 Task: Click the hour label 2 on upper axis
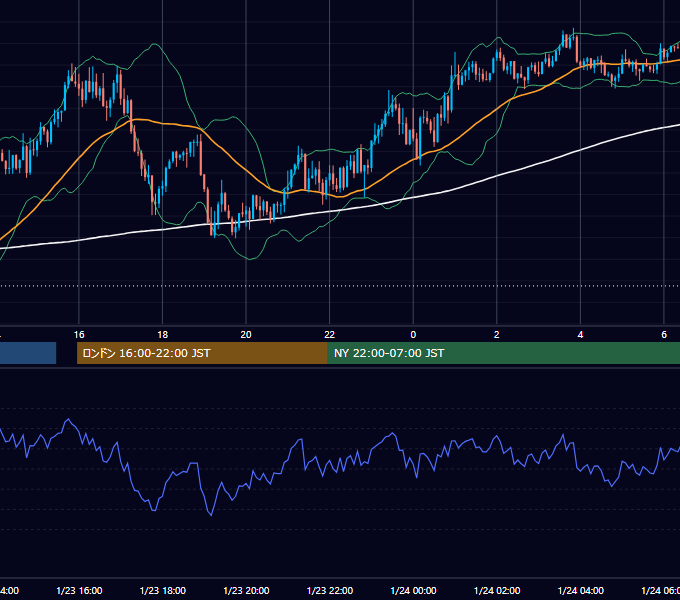click(497, 335)
